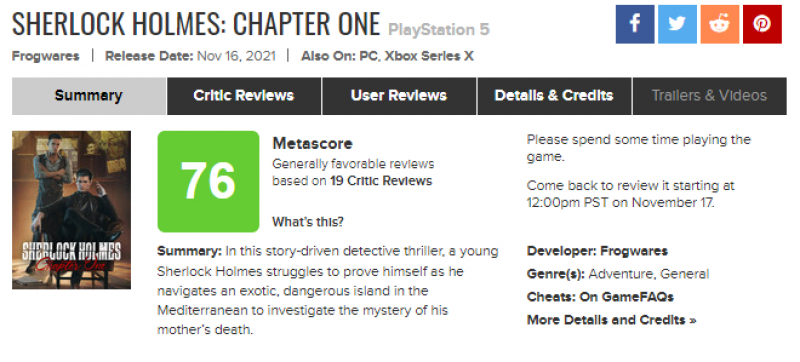
Task: Switch to the User Reviews tab
Action: coord(399,96)
